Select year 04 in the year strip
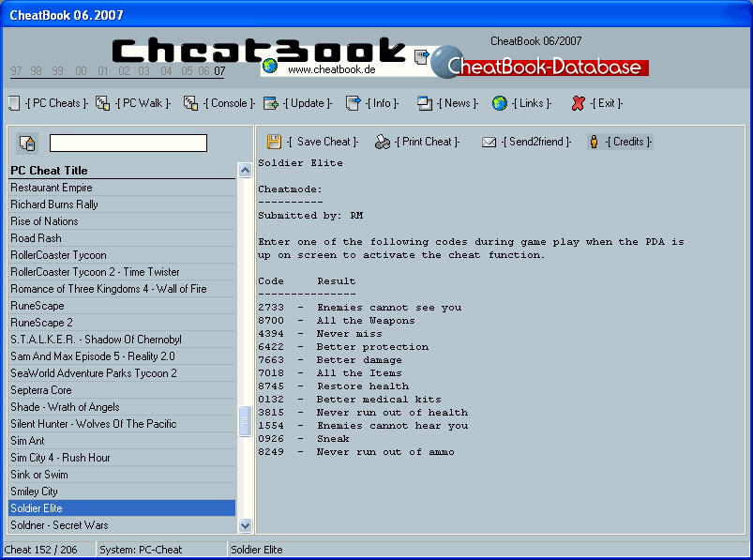 [x=166, y=71]
